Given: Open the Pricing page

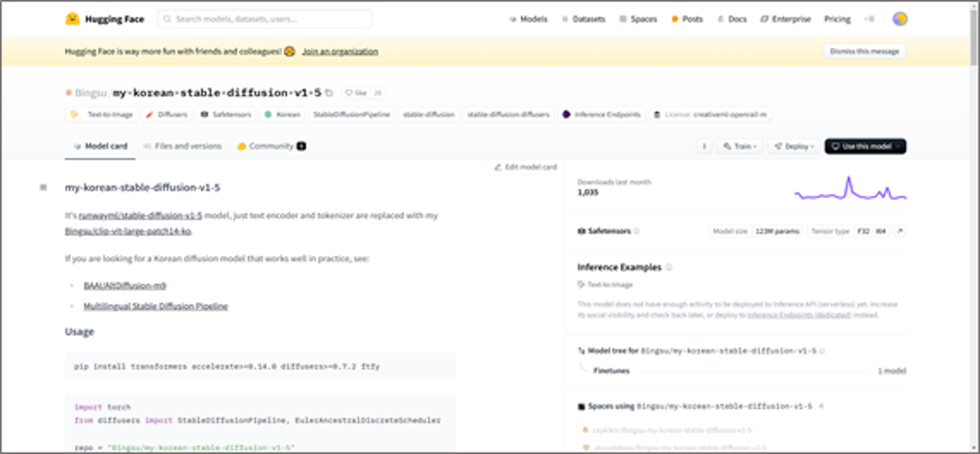Looking at the screenshot, I should (837, 18).
